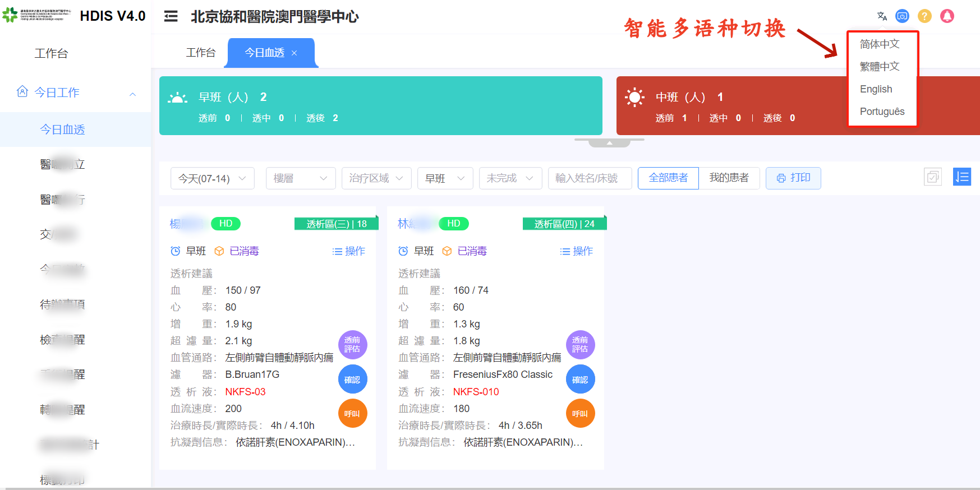Screen dimensions: 980x490
Task: Click the blue screen capture icon in header
Action: coord(902,16)
